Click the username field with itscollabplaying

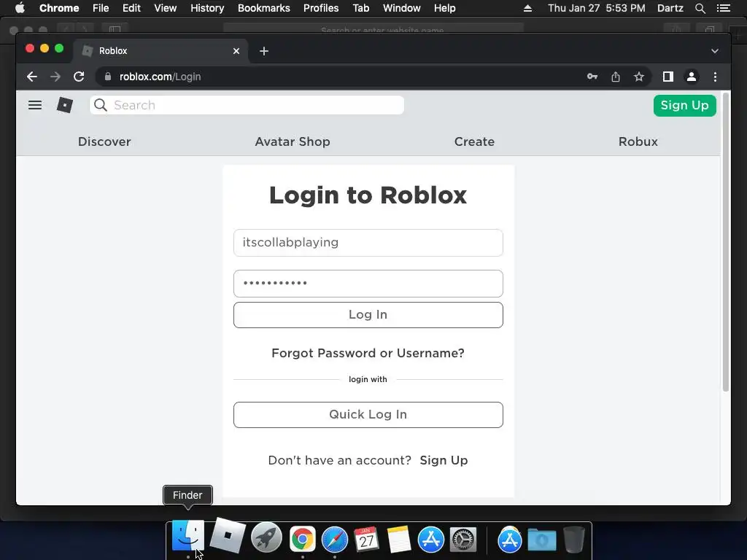[x=368, y=243]
